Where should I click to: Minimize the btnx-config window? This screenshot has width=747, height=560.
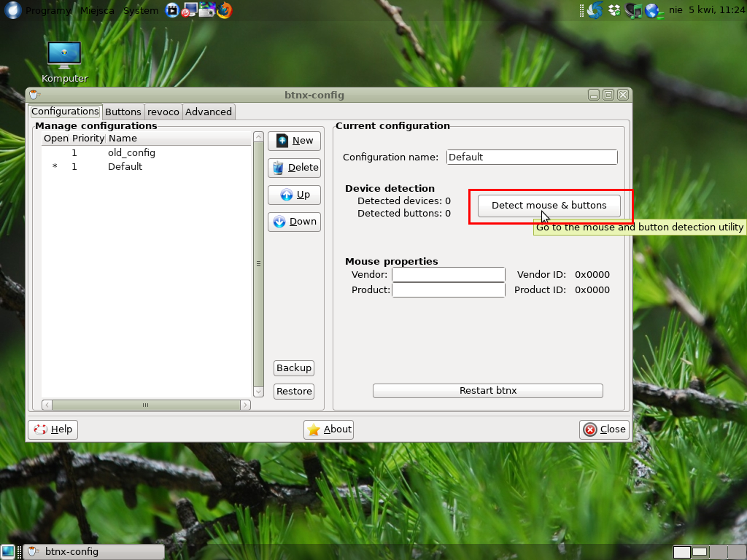click(594, 96)
